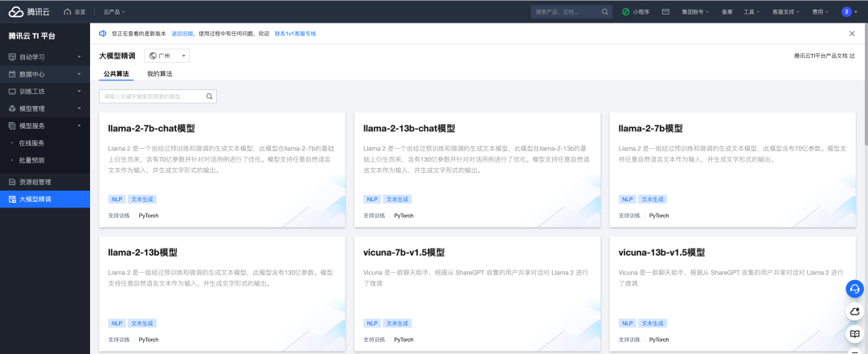868x354 pixels.
Task: Switch to the 我的算法 tab
Action: (159, 74)
